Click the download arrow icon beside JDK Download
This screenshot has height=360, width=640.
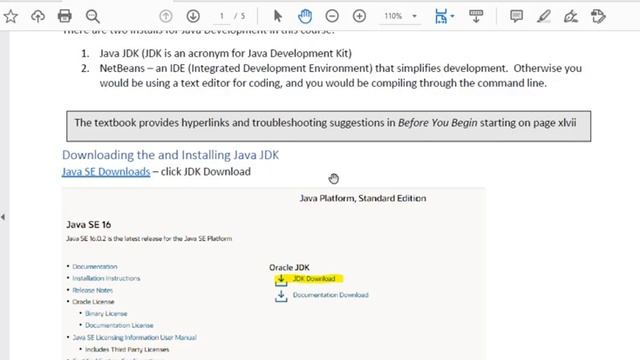click(281, 280)
